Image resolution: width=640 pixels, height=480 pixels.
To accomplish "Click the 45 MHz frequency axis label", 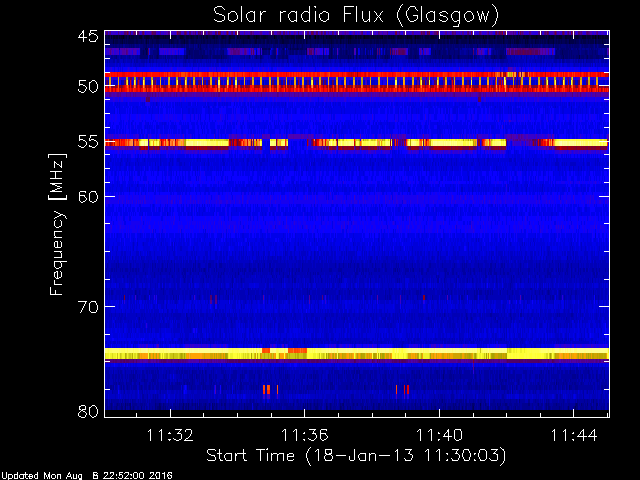I will [x=88, y=36].
